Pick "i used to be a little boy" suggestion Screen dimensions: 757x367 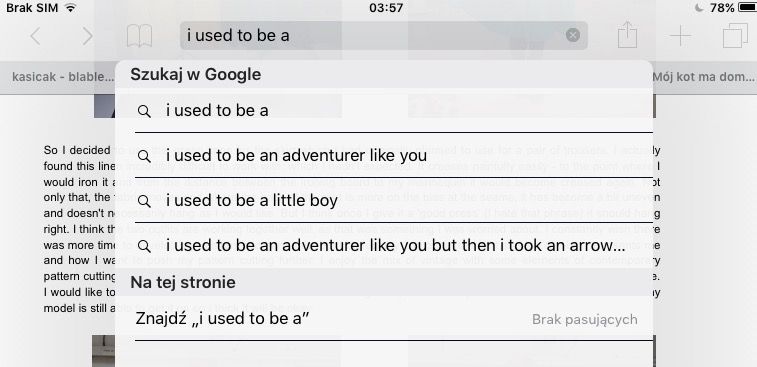point(393,200)
